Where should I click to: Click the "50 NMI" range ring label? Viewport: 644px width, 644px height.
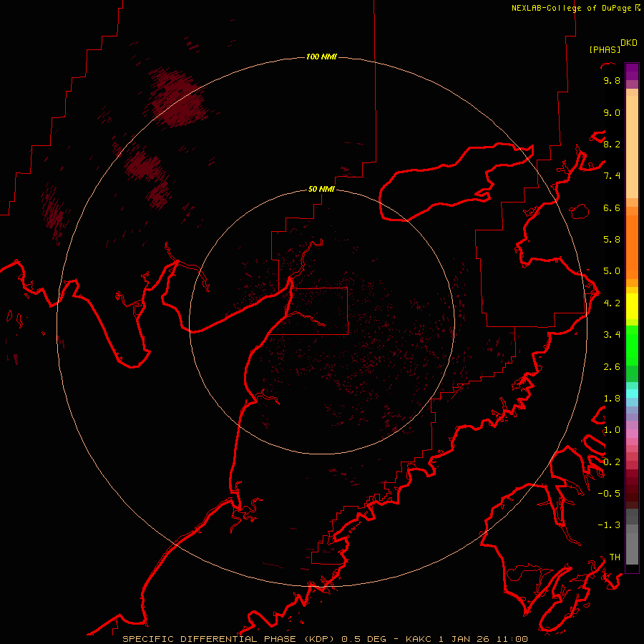[x=321, y=190]
